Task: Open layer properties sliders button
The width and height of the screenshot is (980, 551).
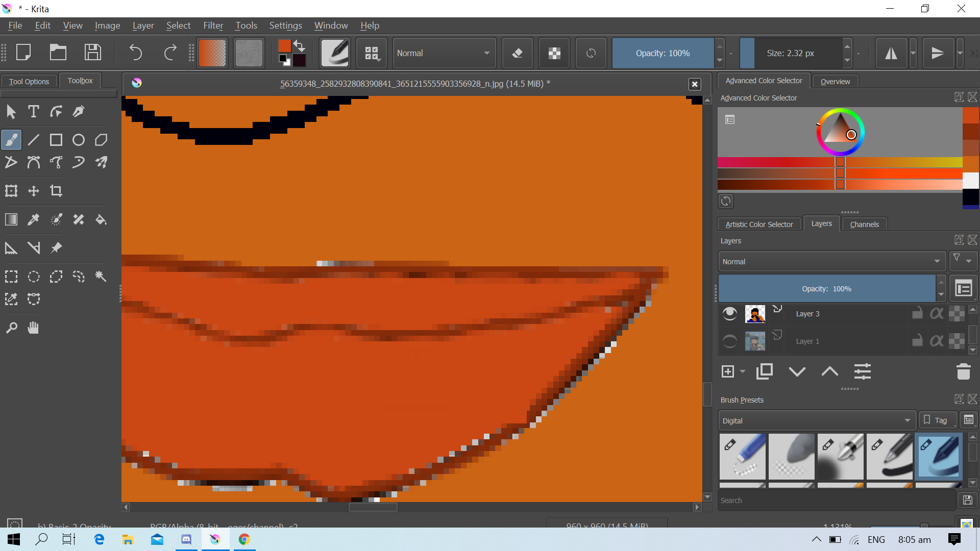Action: click(x=863, y=371)
